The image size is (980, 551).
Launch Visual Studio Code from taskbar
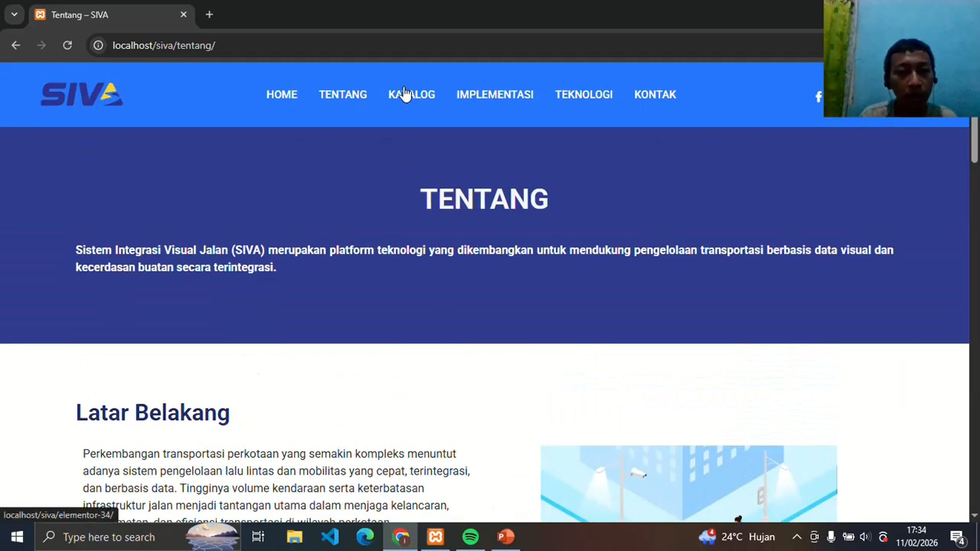[330, 537]
